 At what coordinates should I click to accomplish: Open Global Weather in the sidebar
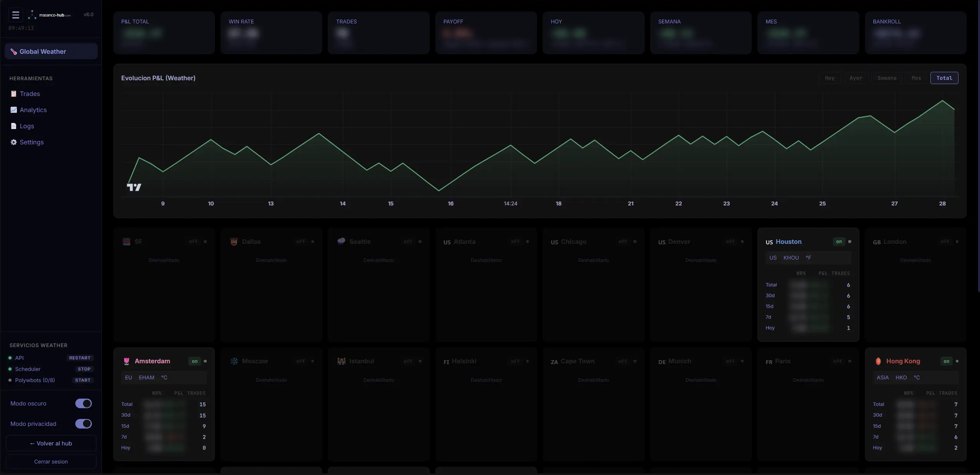[x=51, y=51]
